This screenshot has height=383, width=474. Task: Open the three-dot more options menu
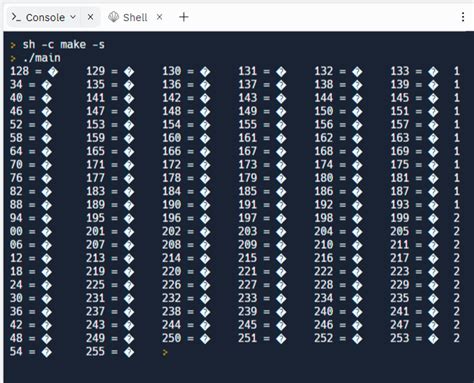(x=463, y=17)
